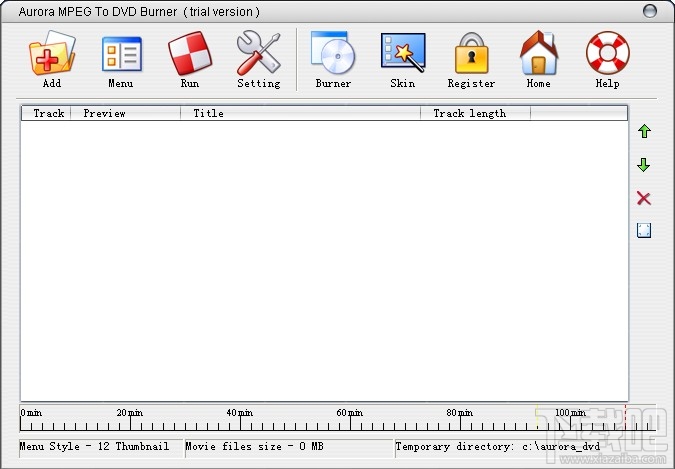Click the Track length column header

coord(476,113)
